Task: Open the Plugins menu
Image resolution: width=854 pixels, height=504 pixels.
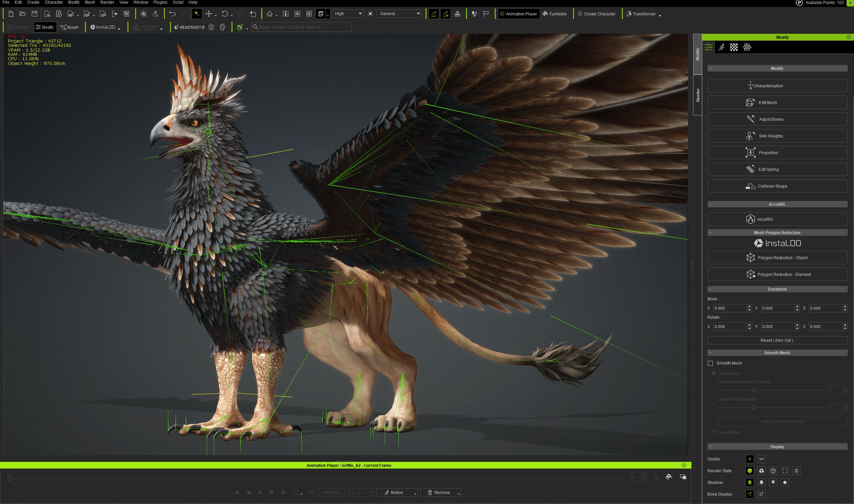Action: point(160,2)
